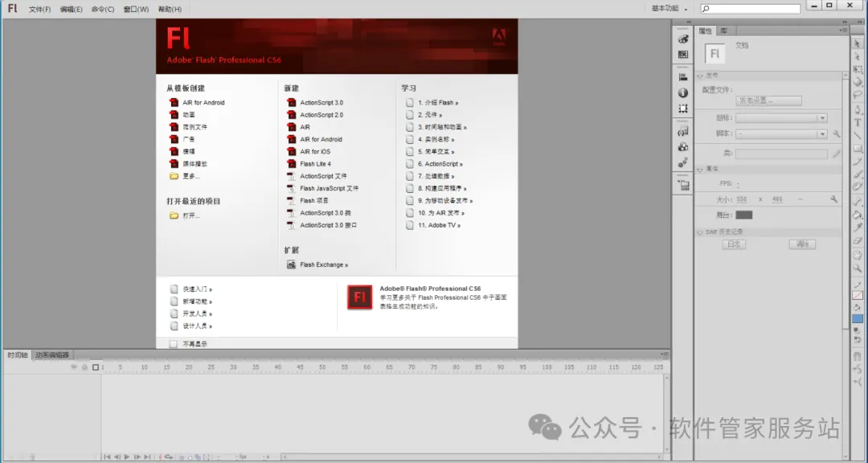Open the Info panel icon

point(683,93)
